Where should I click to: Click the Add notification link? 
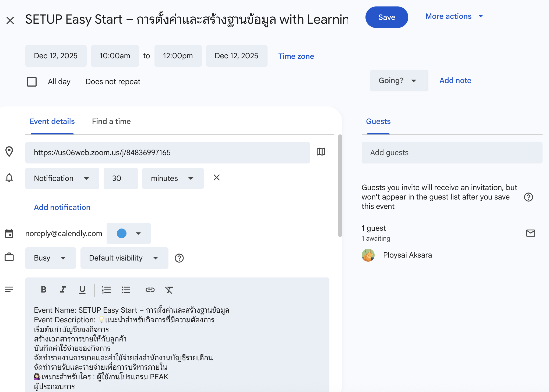tap(62, 207)
